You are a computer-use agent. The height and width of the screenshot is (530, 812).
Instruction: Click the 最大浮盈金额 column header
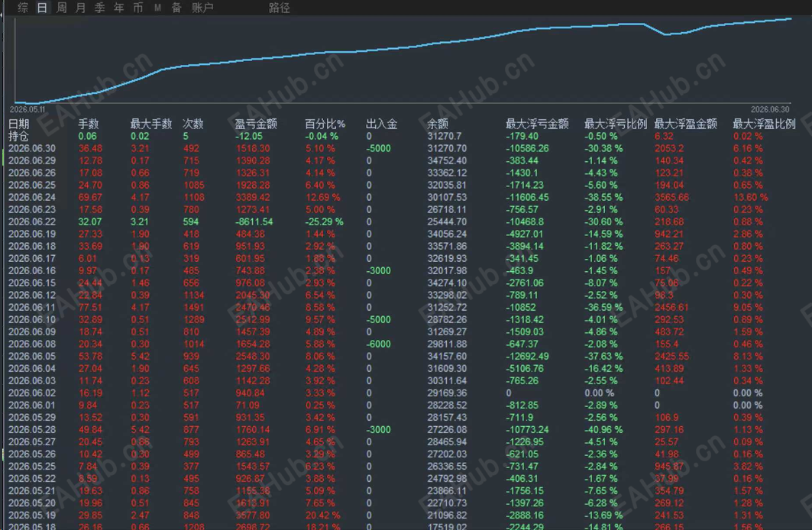pos(686,124)
